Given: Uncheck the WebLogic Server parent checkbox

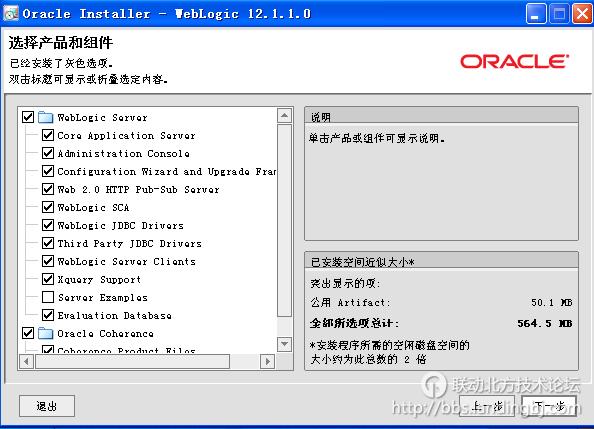Looking at the screenshot, I should 28,117.
